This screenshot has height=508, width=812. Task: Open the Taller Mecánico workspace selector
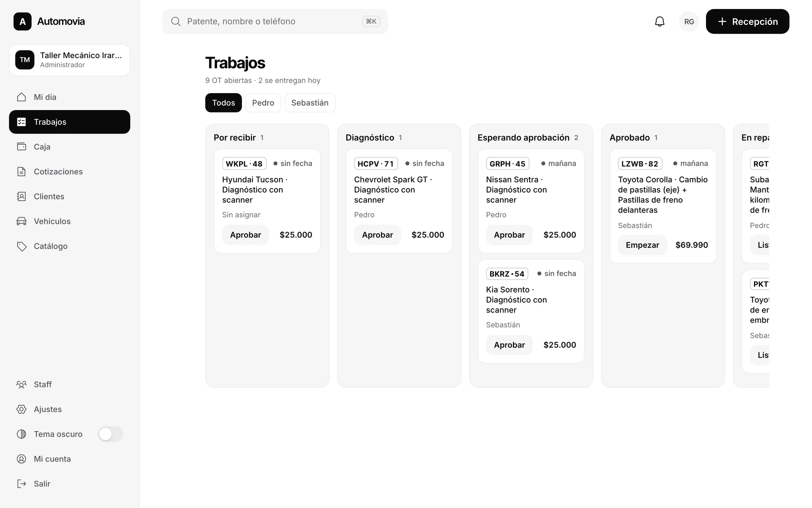click(69, 60)
